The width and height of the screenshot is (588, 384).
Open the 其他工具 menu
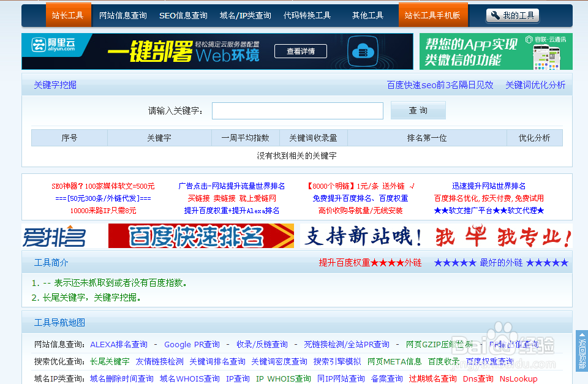pyautogui.click(x=367, y=16)
